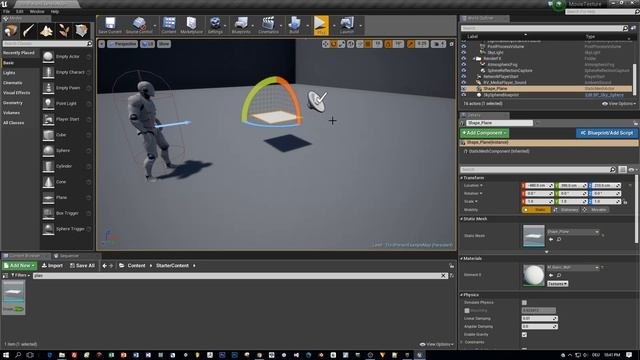The width and height of the screenshot is (640, 360).
Task: Toggle grid snapping in viewport toolbar
Action: point(368,44)
